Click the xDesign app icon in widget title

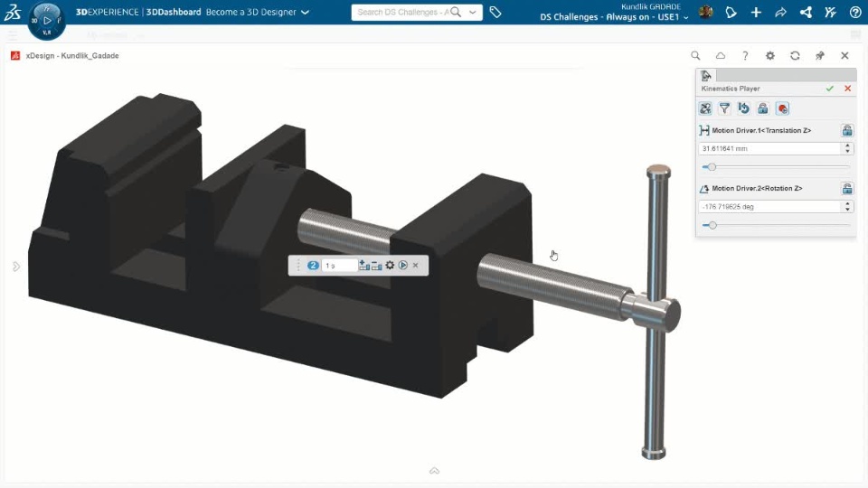pyautogui.click(x=15, y=56)
